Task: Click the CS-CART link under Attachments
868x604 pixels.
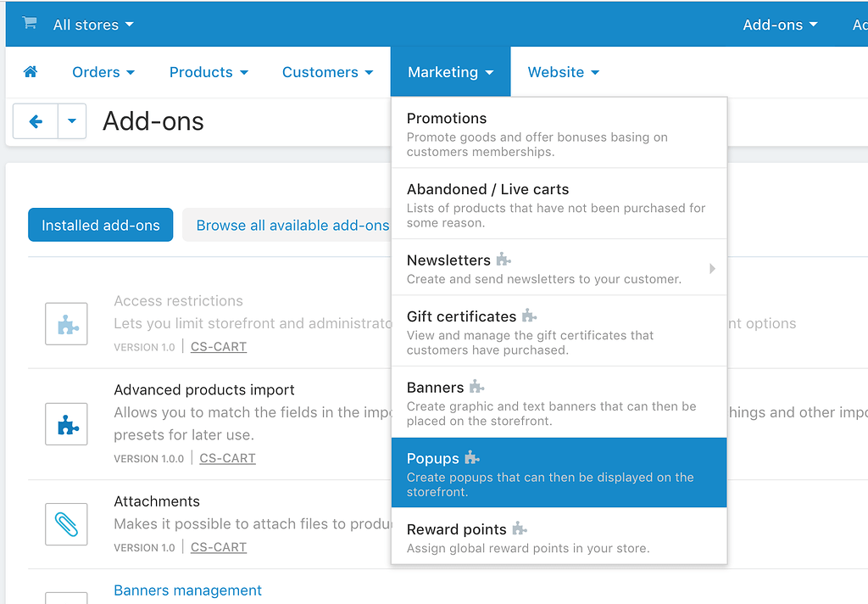Action: [218, 547]
